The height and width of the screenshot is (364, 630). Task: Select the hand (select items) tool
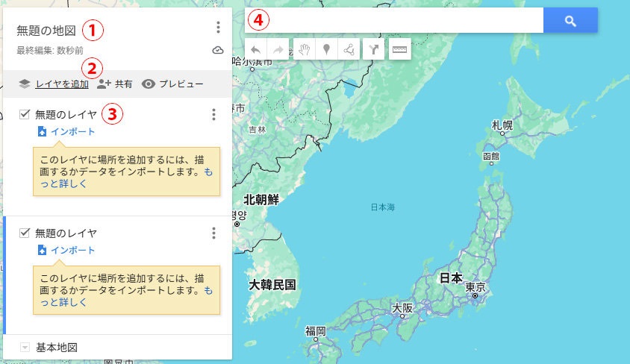coord(304,50)
